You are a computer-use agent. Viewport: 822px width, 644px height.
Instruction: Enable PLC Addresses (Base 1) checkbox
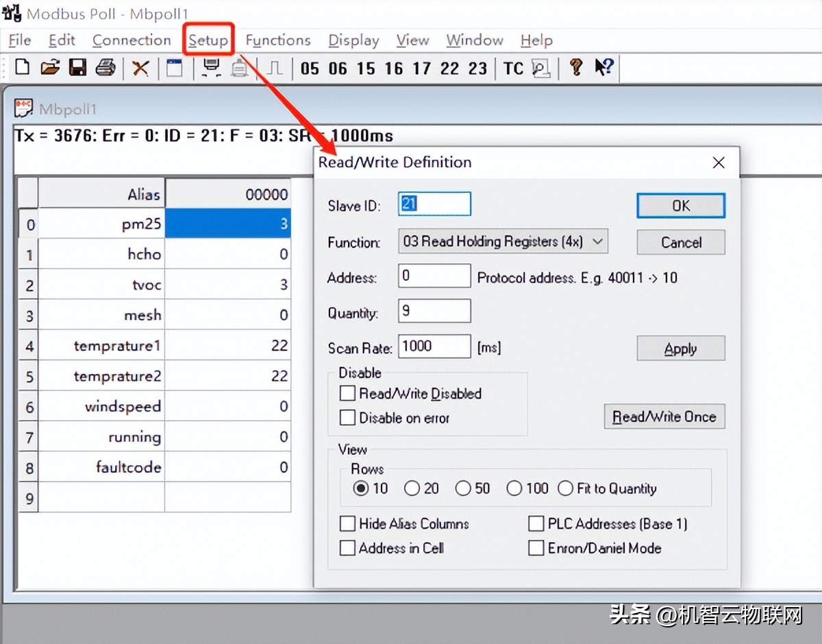click(536, 523)
